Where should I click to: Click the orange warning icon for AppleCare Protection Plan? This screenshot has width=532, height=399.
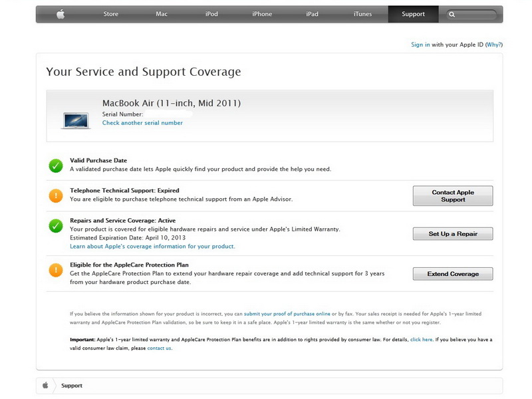56,269
